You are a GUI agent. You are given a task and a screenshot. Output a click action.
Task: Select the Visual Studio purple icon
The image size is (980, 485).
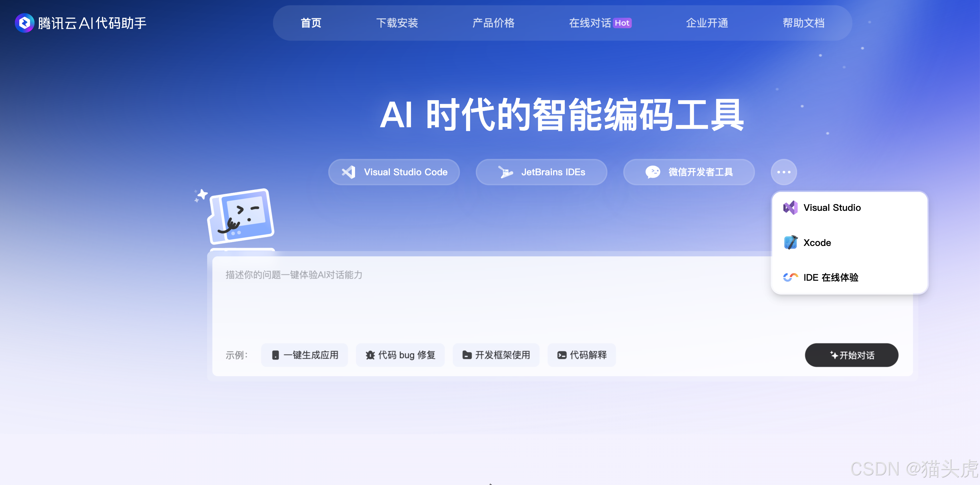[790, 208]
